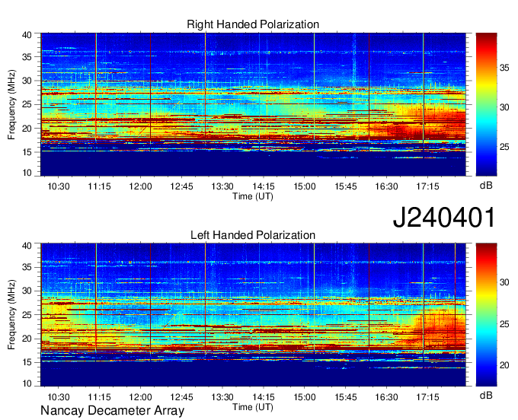Click the color bar beside the right-handed plot
The width and height of the screenshot is (518, 420).
[486, 104]
